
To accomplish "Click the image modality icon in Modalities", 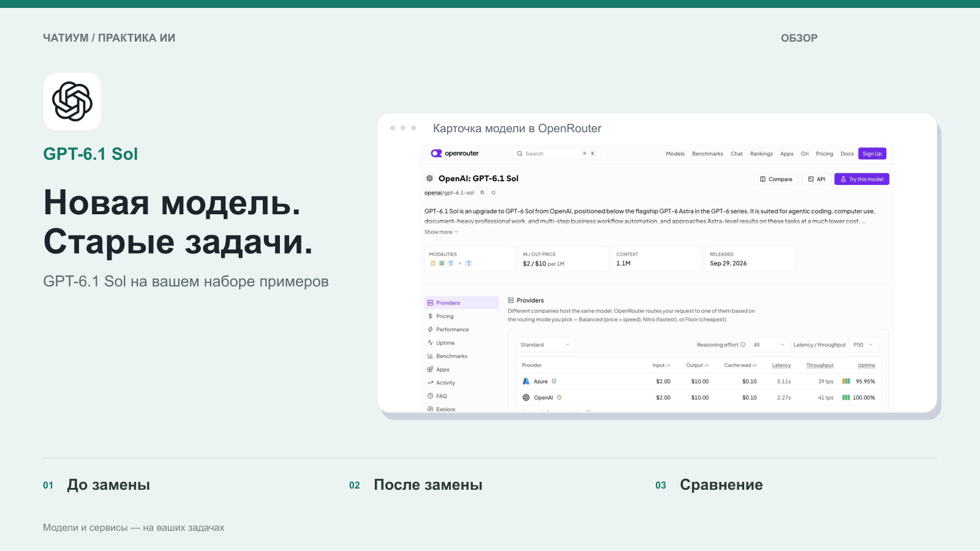I will click(442, 263).
